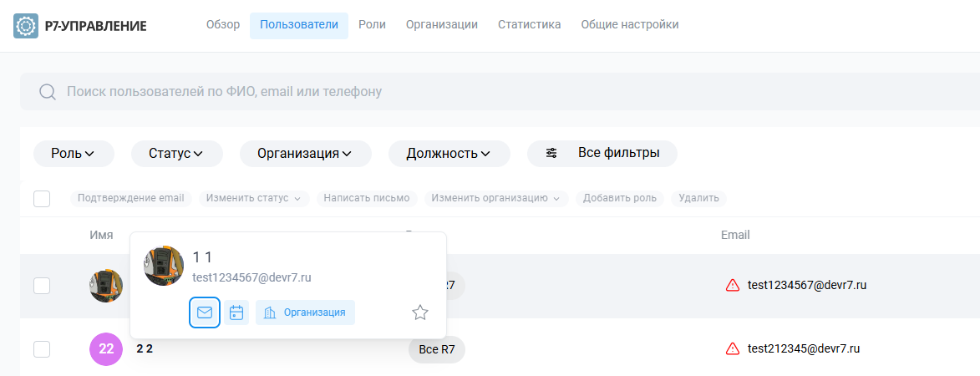The height and width of the screenshot is (376, 980).
Task: Click the user search input field
Action: tap(500, 92)
